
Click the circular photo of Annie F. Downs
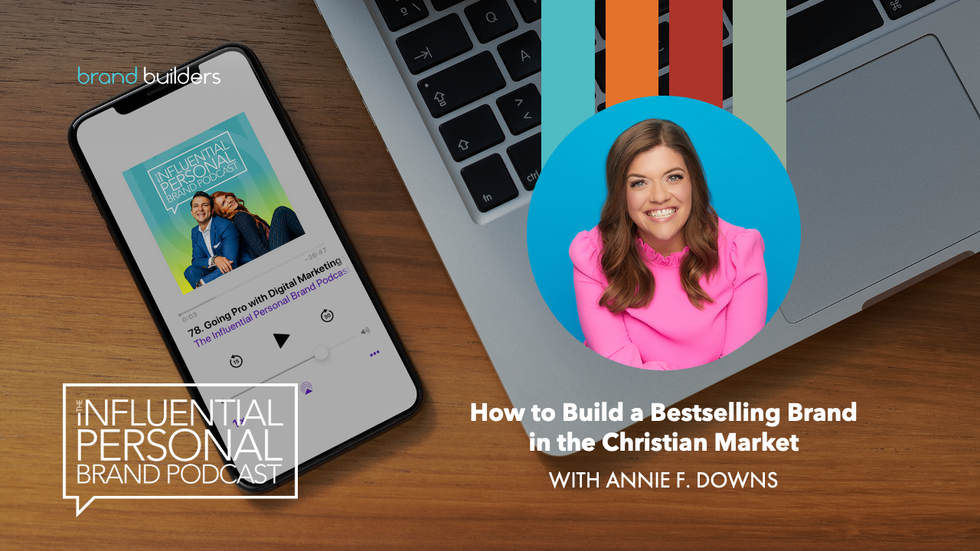click(x=663, y=233)
